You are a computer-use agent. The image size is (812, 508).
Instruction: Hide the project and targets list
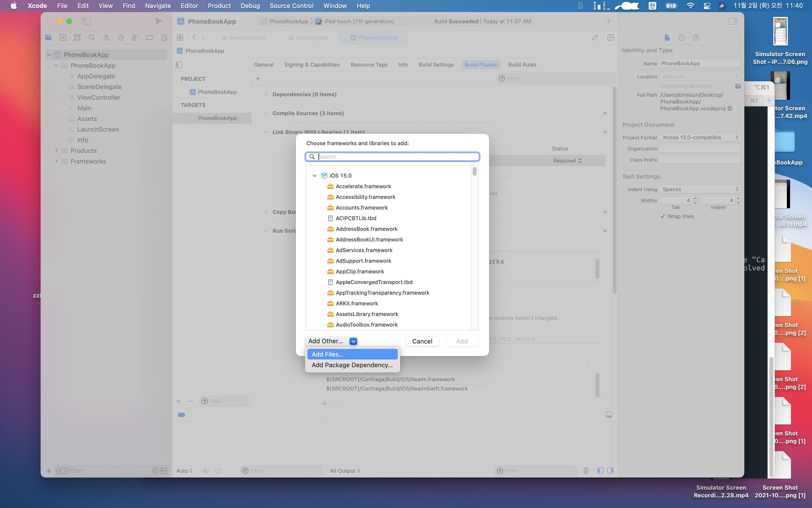coord(179,65)
